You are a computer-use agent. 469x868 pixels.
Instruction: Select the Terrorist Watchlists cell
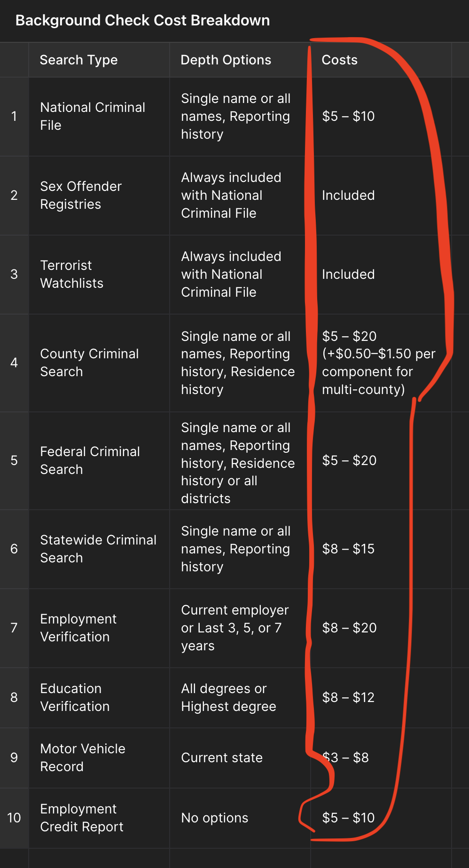point(72,274)
